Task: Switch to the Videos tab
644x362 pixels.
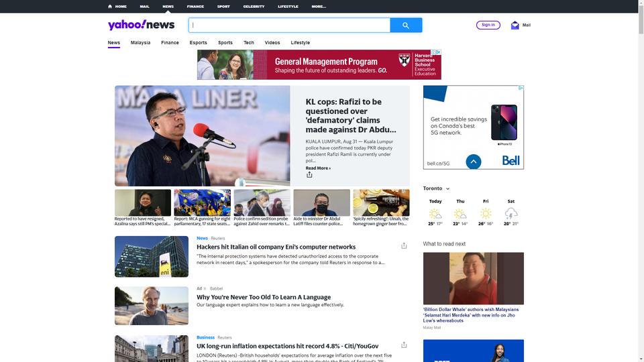Action: click(272, 43)
